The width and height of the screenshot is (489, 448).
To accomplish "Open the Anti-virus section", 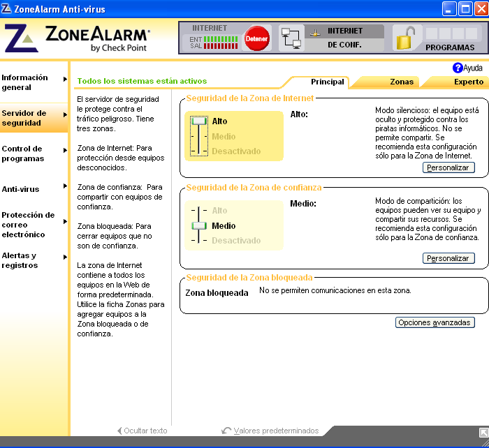I will point(20,189).
